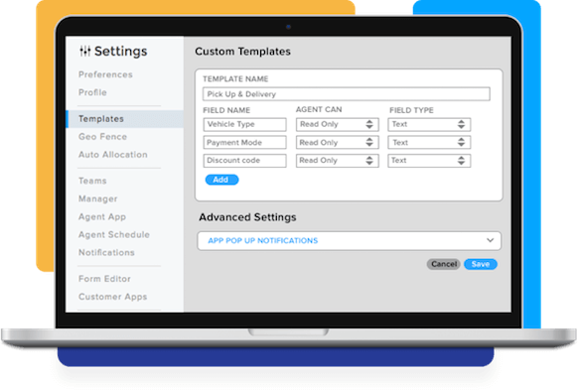This screenshot has width=578, height=392.
Task: Open Notifications settings
Action: click(106, 253)
